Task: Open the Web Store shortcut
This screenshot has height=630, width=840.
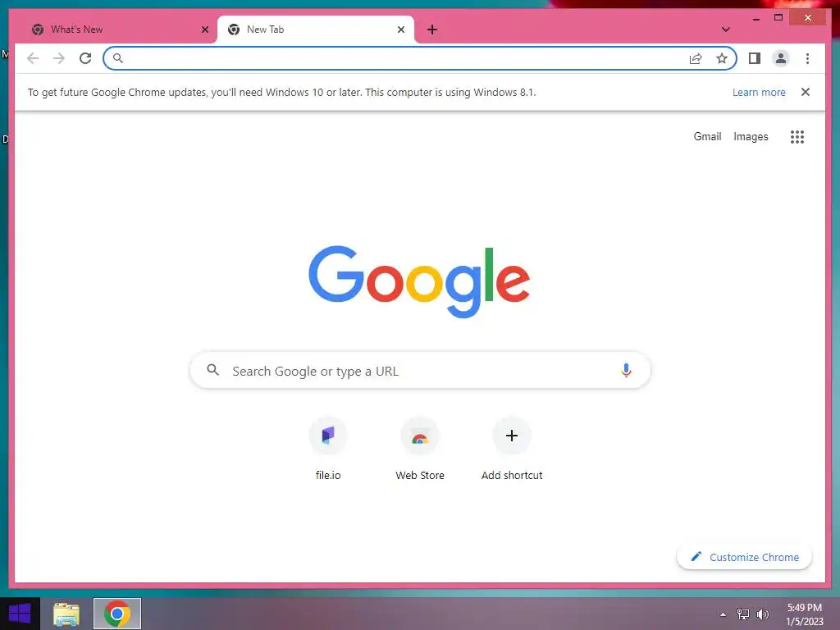Action: (x=420, y=449)
